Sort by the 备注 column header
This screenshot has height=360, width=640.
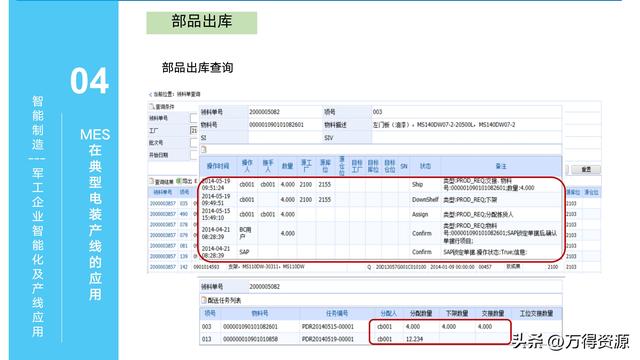(501, 166)
